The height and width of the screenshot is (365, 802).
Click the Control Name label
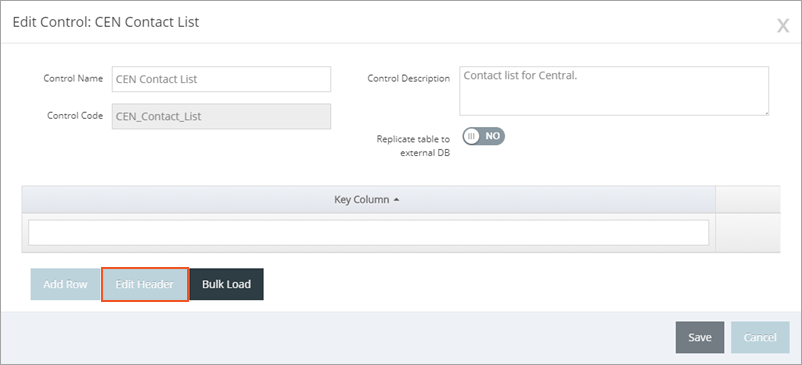[x=73, y=79]
